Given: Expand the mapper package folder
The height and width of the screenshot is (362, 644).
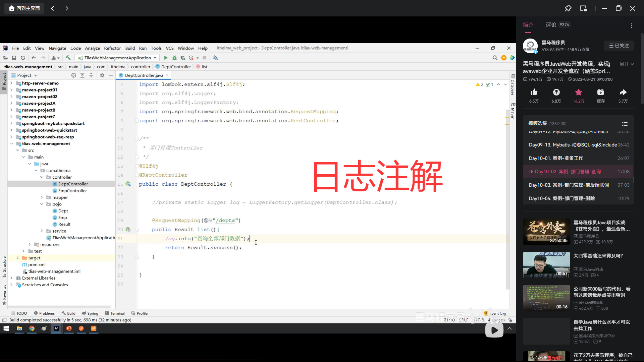Looking at the screenshot, I should tap(42, 197).
